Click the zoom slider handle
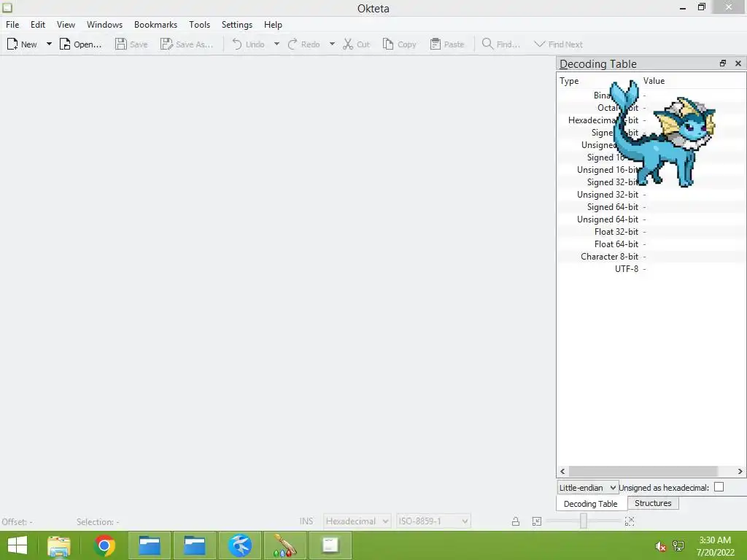This screenshot has height=560, width=747. pyautogui.click(x=583, y=521)
